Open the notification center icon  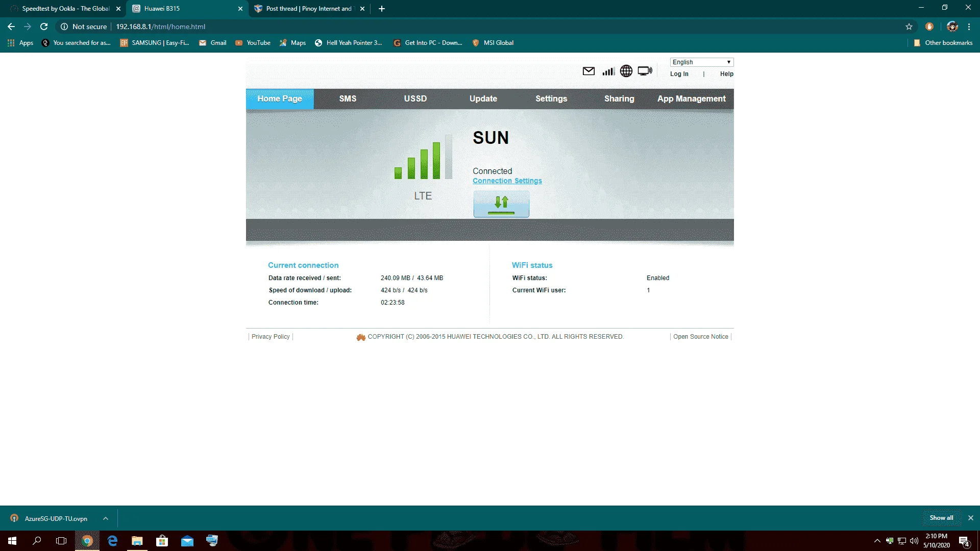[x=964, y=541]
